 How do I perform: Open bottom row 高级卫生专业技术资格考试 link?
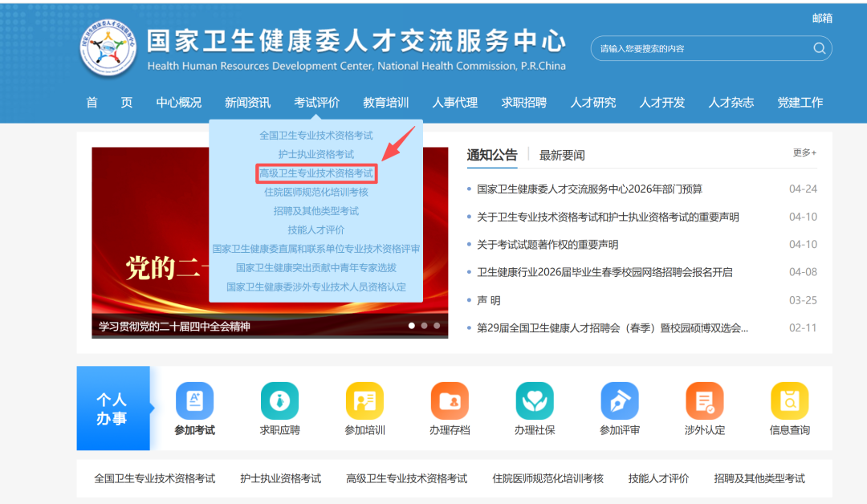click(406, 478)
